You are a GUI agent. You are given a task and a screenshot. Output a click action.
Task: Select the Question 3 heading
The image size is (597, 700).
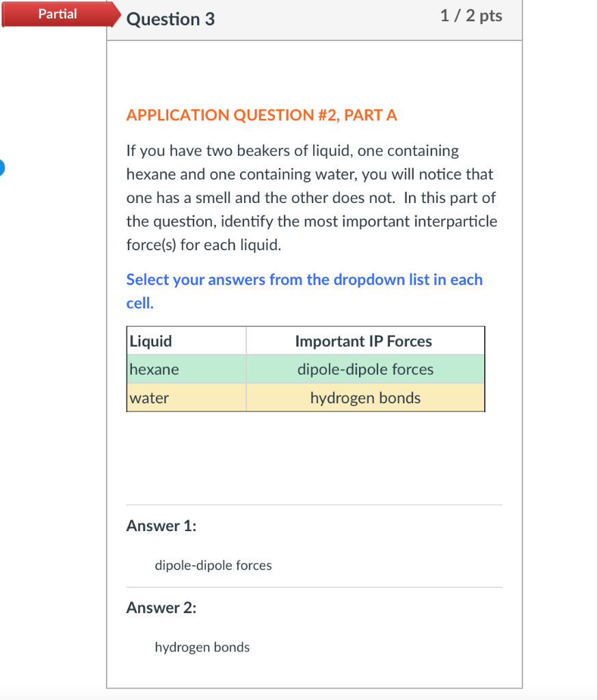[170, 19]
